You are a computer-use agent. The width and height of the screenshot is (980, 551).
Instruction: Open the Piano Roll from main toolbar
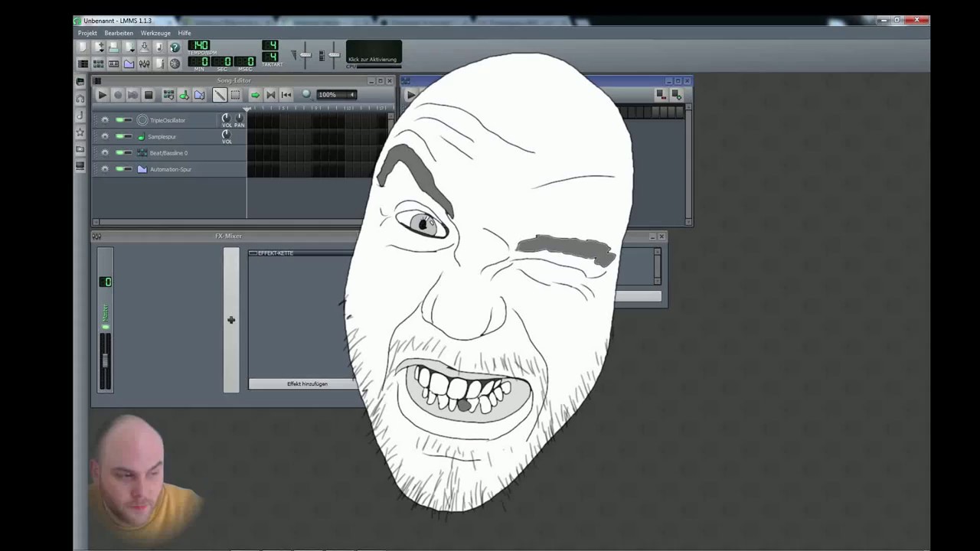tap(113, 64)
